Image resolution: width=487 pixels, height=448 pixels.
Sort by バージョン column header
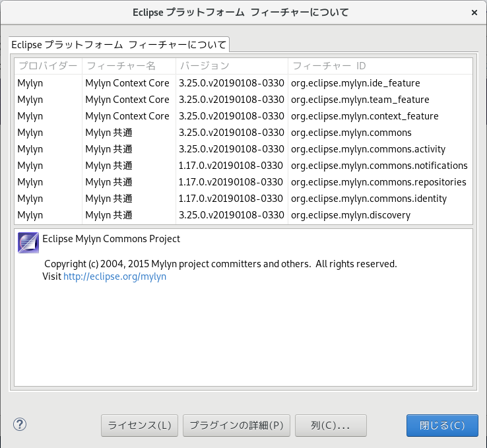[232, 66]
